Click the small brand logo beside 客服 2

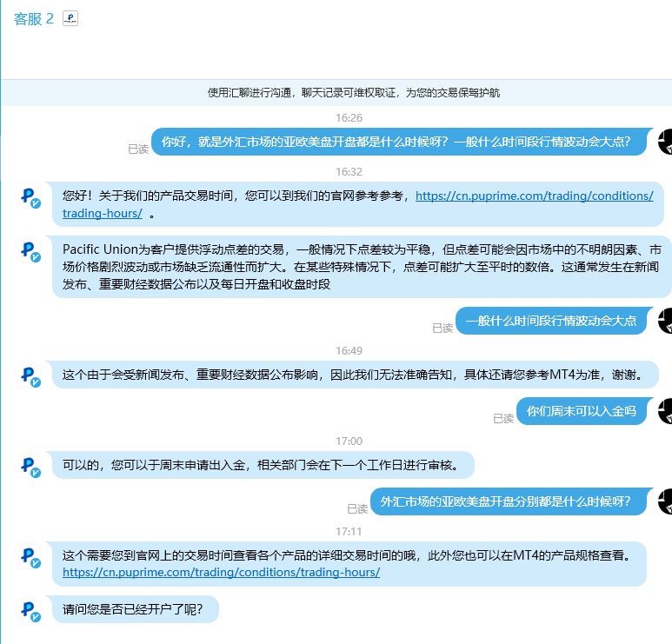[x=70, y=18]
